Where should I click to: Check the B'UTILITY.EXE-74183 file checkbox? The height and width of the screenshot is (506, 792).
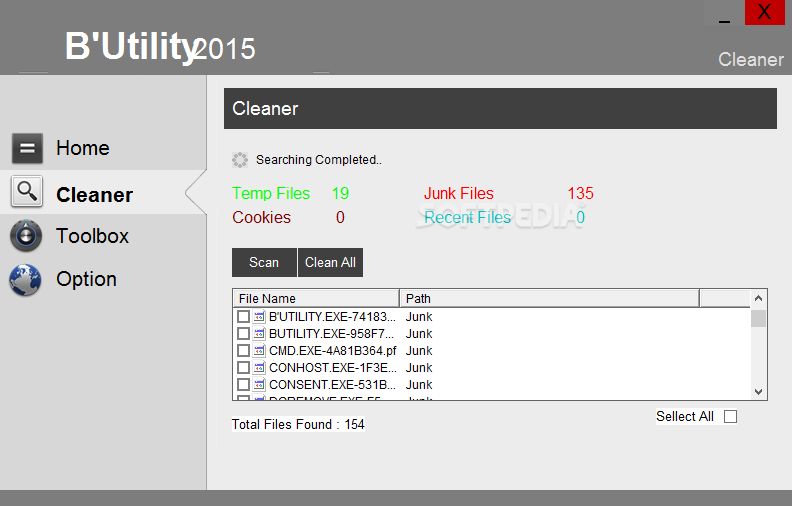(243, 317)
